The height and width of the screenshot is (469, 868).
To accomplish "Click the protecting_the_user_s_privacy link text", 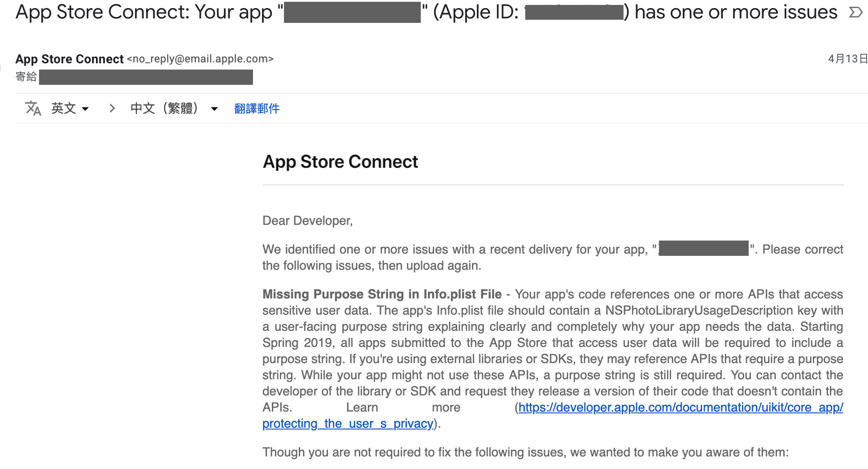I will pyautogui.click(x=347, y=423).
